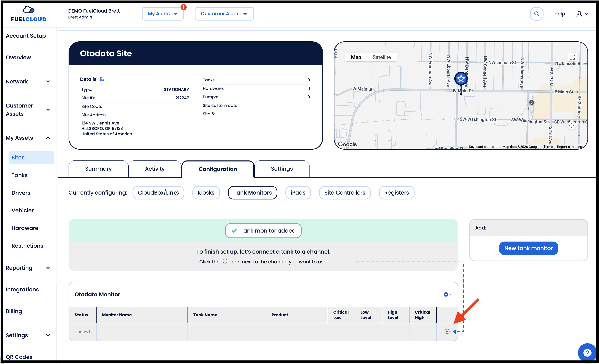This screenshot has height=364, width=599.
Task: Click the plus icon in the Unused channel row
Action: pos(447,331)
